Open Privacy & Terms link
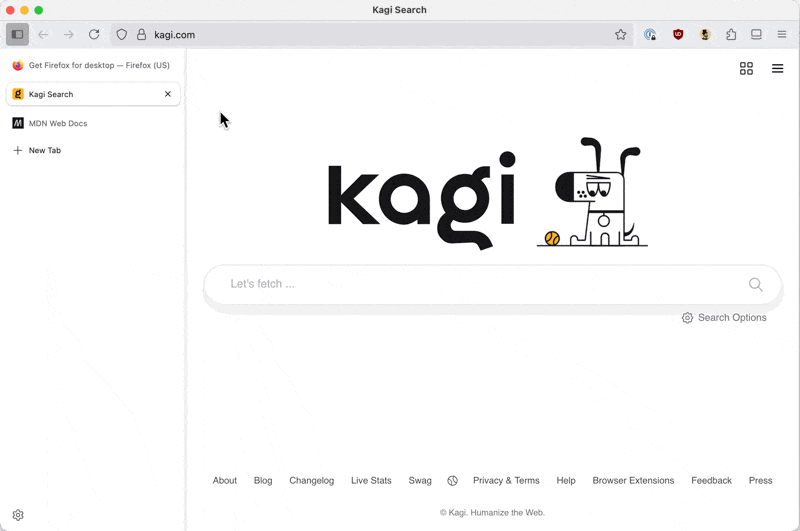The width and height of the screenshot is (800, 531). [506, 481]
